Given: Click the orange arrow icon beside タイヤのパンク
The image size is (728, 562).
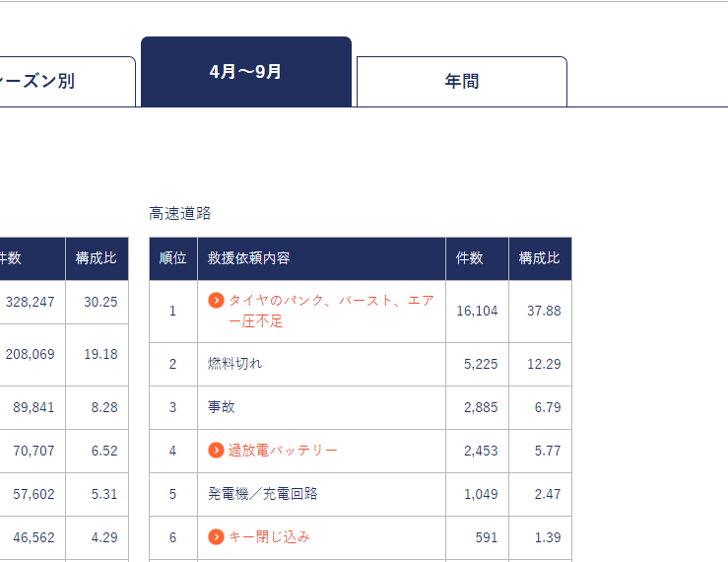Looking at the screenshot, I should coord(217,301).
